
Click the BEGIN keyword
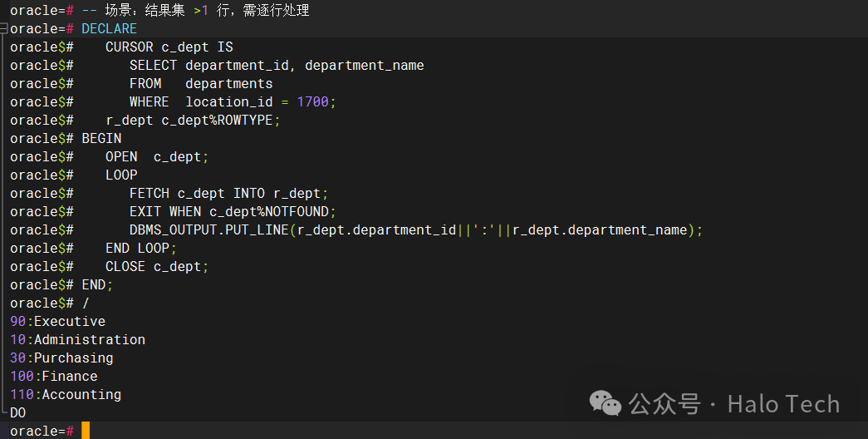pyautogui.click(x=101, y=139)
